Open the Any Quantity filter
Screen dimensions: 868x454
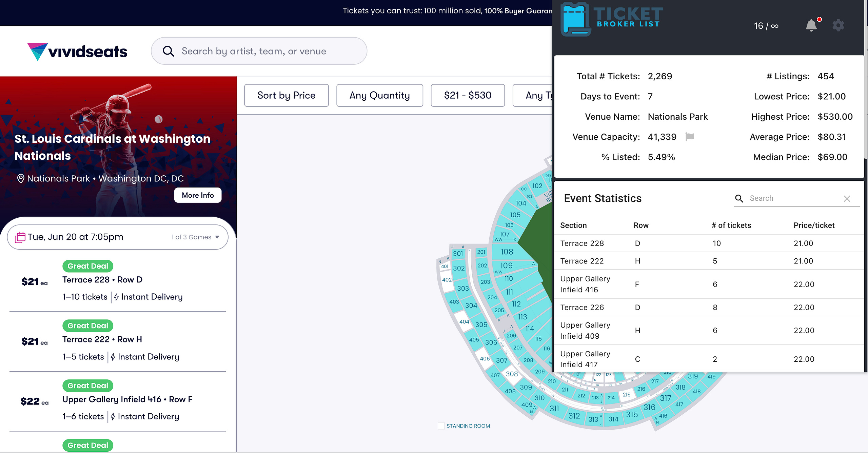(x=380, y=95)
